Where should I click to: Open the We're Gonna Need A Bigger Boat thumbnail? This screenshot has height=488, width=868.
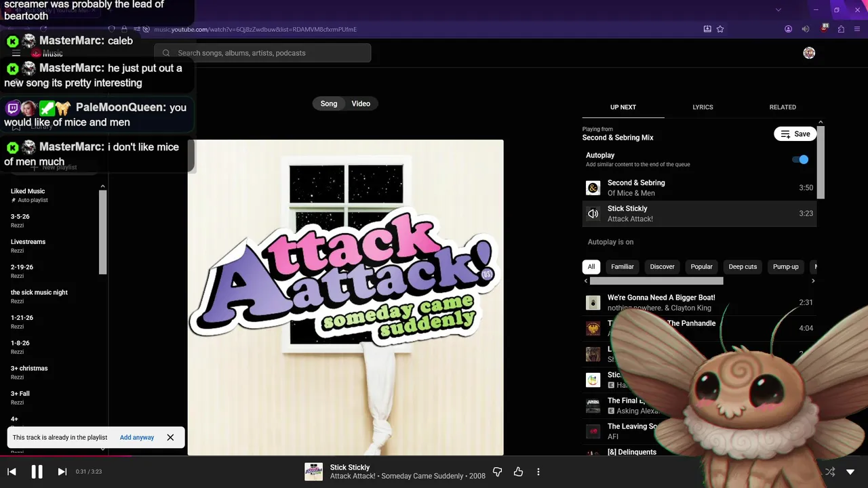tap(593, 303)
